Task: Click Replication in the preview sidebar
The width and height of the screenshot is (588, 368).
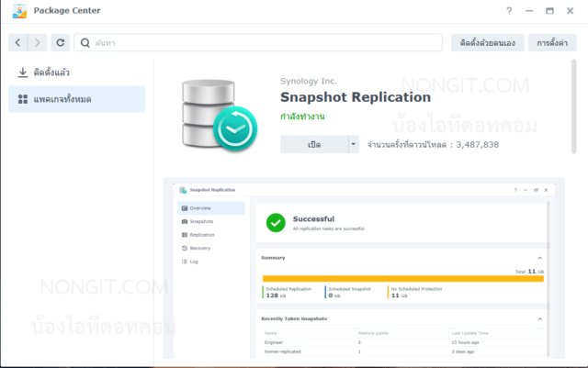Action: 211,235
